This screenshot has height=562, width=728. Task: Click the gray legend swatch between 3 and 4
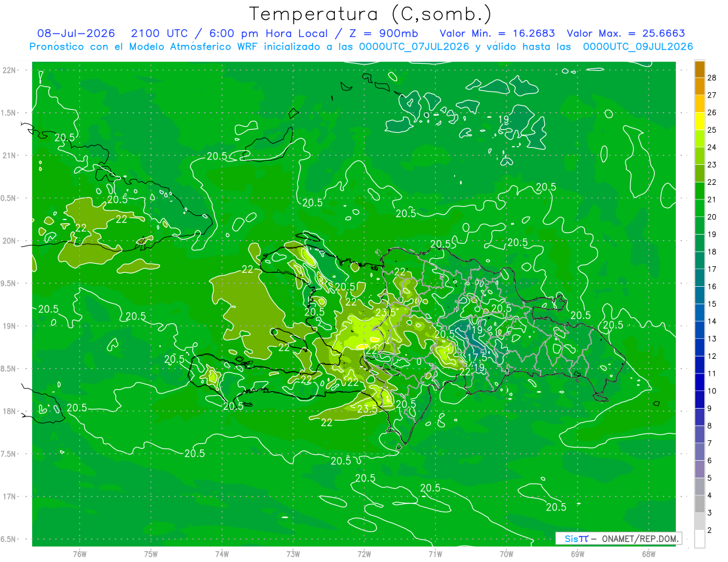point(699,504)
